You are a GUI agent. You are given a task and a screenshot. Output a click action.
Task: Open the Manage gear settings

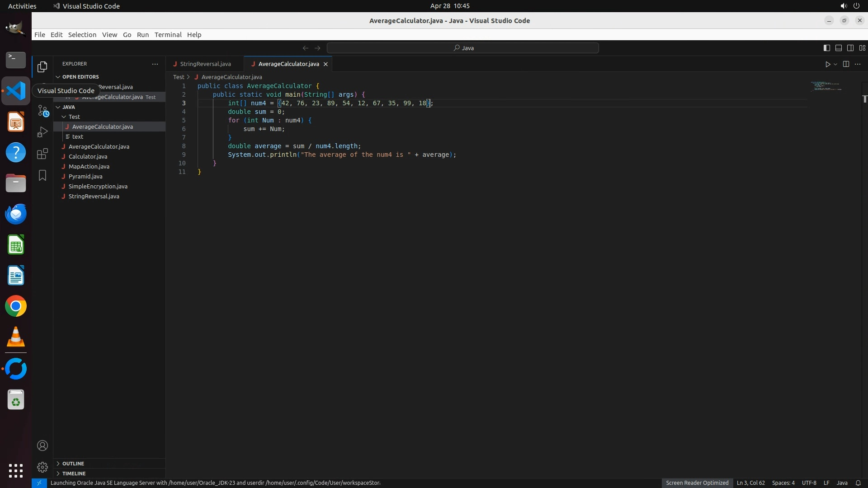pos(42,467)
